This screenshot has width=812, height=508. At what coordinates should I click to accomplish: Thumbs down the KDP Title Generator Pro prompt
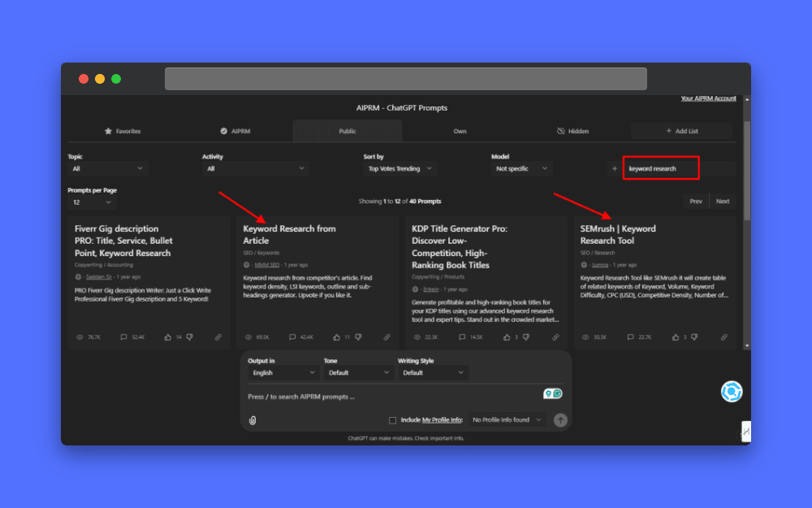coord(526,337)
